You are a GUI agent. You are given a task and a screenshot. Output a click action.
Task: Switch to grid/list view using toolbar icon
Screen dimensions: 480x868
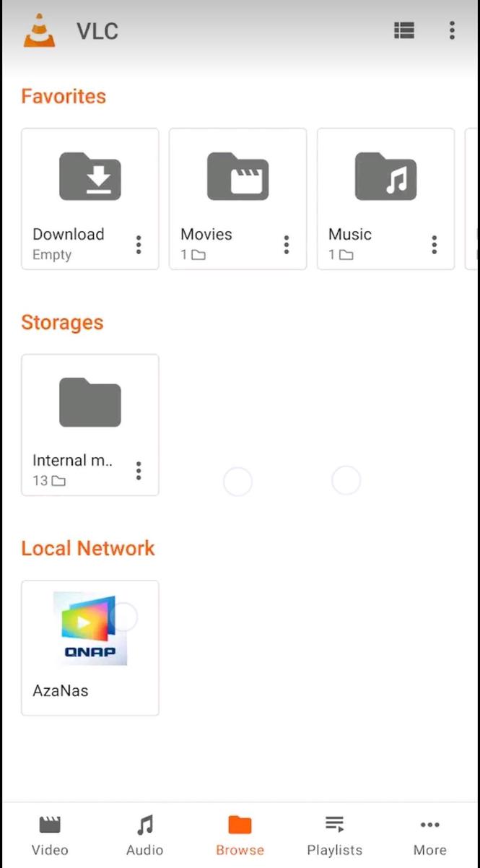point(403,30)
